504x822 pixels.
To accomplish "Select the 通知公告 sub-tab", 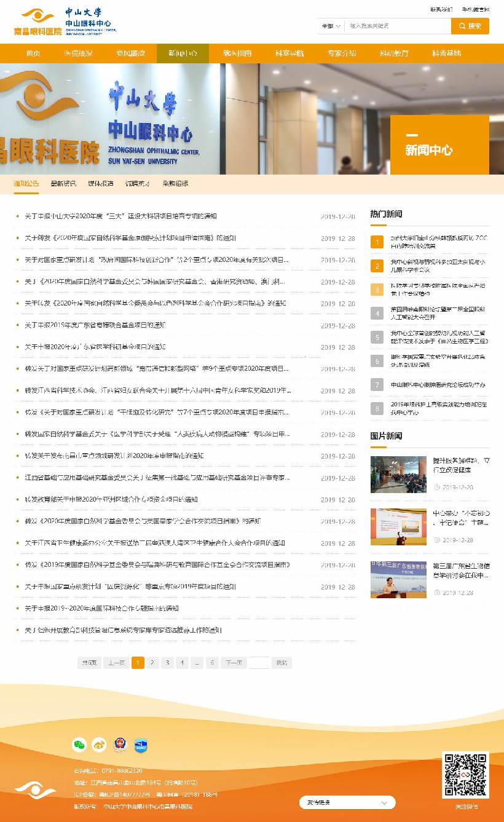I will click(x=26, y=183).
